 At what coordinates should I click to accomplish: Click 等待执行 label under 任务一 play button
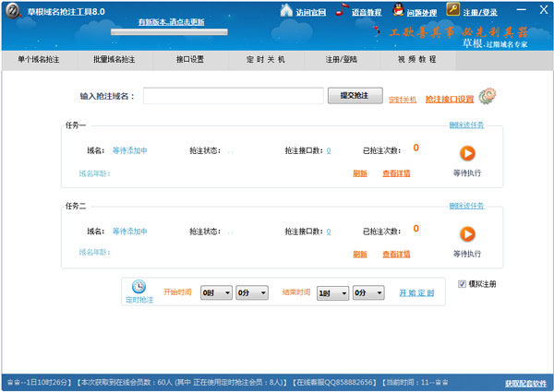tap(467, 172)
